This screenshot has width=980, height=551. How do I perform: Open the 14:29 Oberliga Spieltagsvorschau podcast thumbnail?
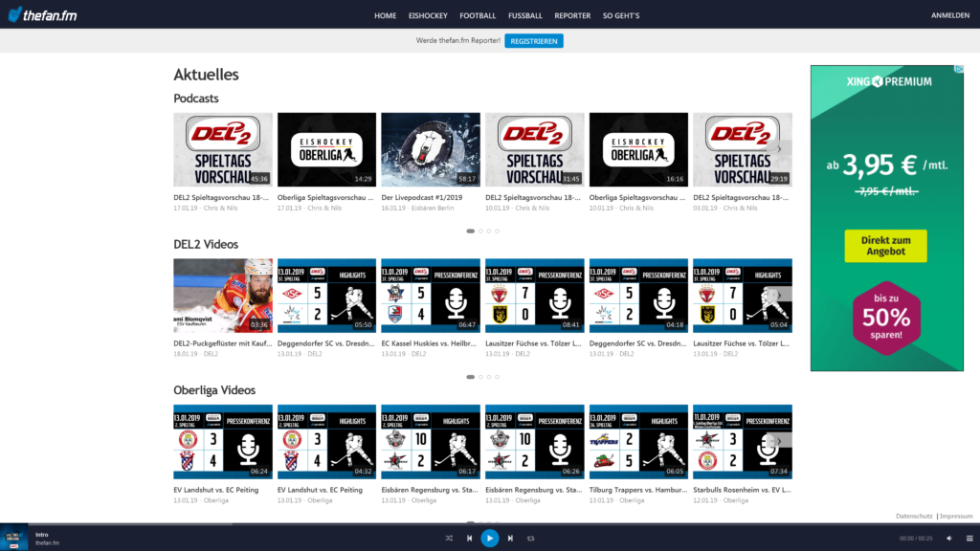click(x=327, y=149)
